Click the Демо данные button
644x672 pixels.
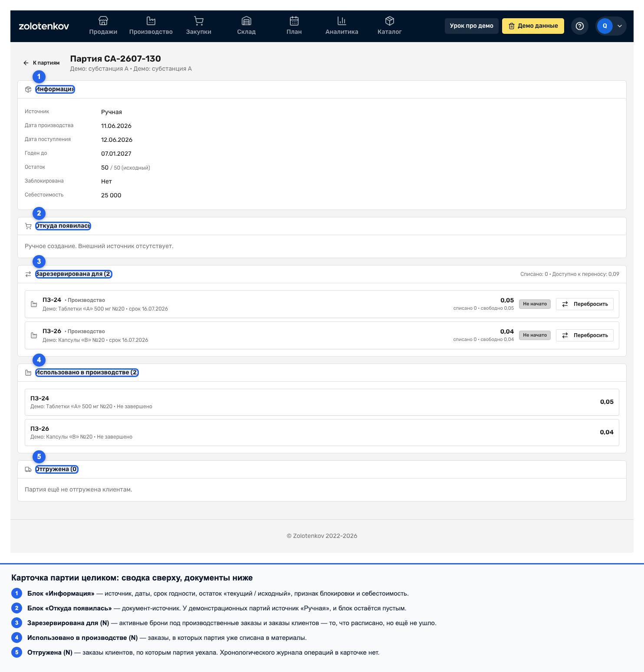(533, 26)
